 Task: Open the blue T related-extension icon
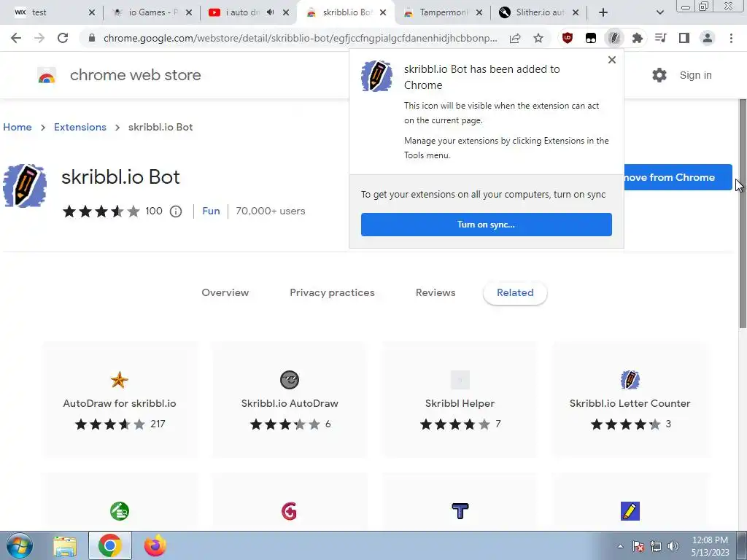[x=460, y=511]
